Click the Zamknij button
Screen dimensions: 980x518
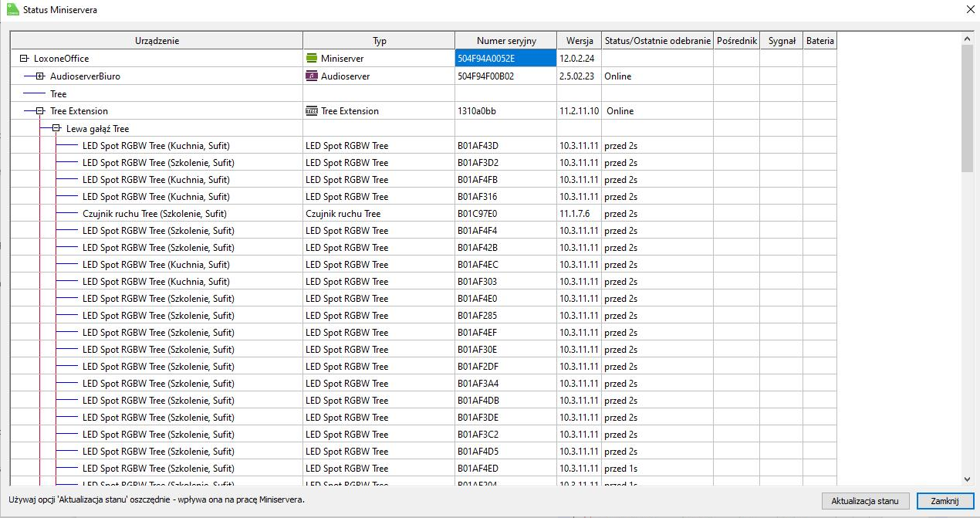(945, 501)
